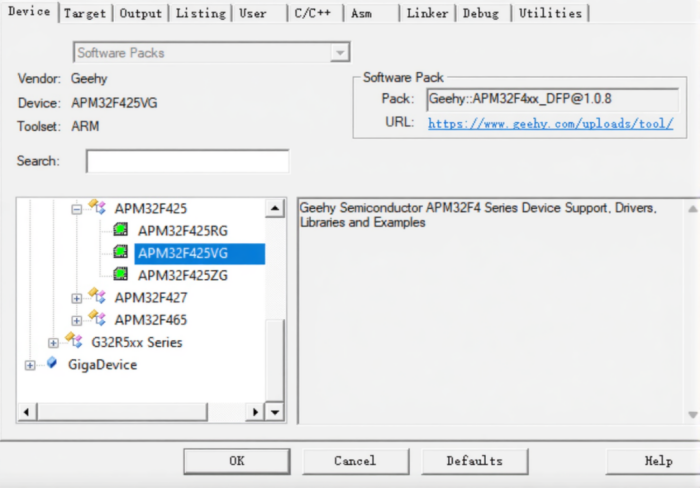Click the APM32F425 family icon
This screenshot has width=700, height=488.
[98, 208]
